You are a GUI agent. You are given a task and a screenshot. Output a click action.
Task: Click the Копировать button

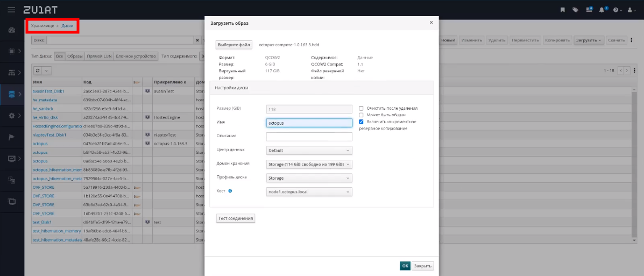[557, 40]
